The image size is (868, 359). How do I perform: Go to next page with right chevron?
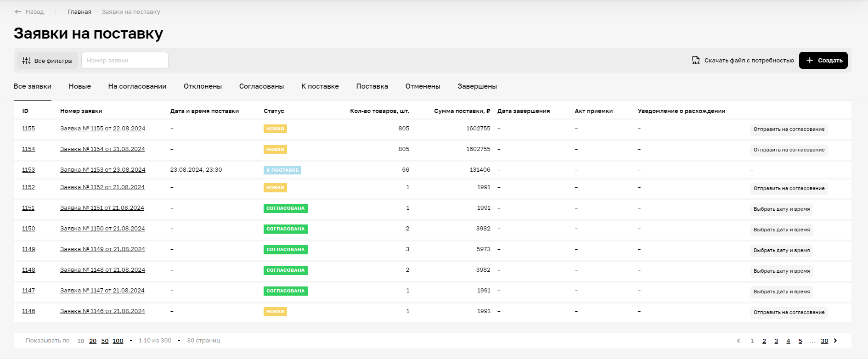pos(835,341)
